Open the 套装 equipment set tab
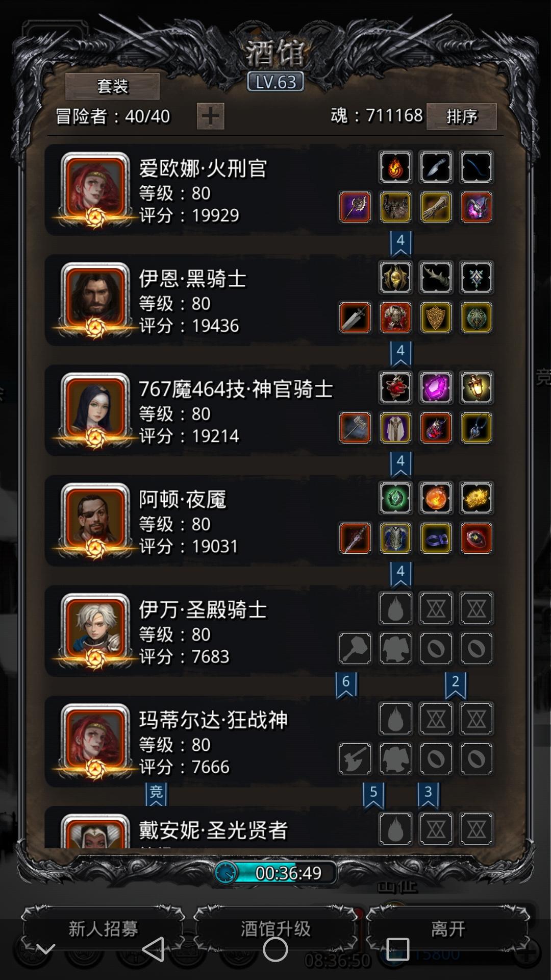Viewport: 551px width, 980px height. click(112, 86)
